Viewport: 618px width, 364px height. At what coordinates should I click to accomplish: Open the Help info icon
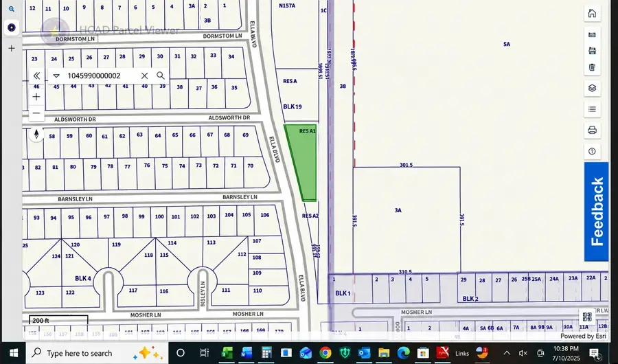pyautogui.click(x=592, y=151)
